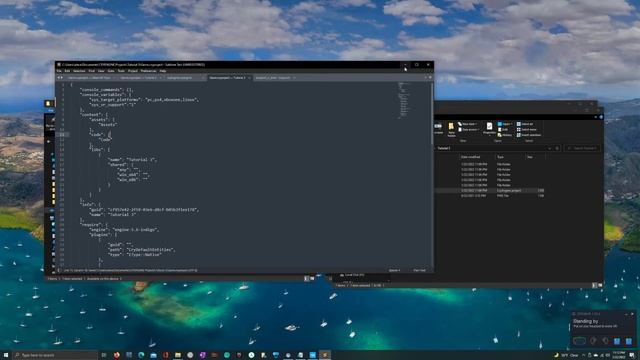This screenshot has height=360, width=640.
Task: Click Select none in Explorer ribbon
Action: coord(527,130)
